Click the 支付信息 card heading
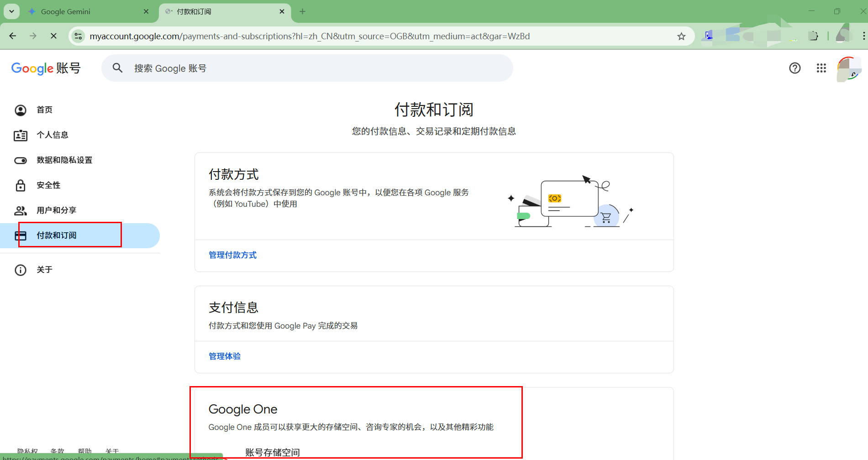Viewport: 868px width, 460px height. click(233, 308)
